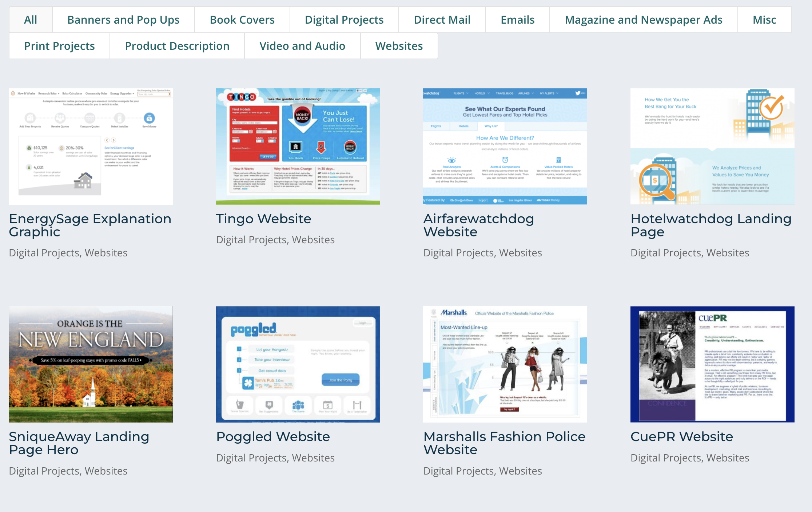Click Digital Projects under Hotelwatchdog Landing Page
The width and height of the screenshot is (812, 512).
pos(666,253)
